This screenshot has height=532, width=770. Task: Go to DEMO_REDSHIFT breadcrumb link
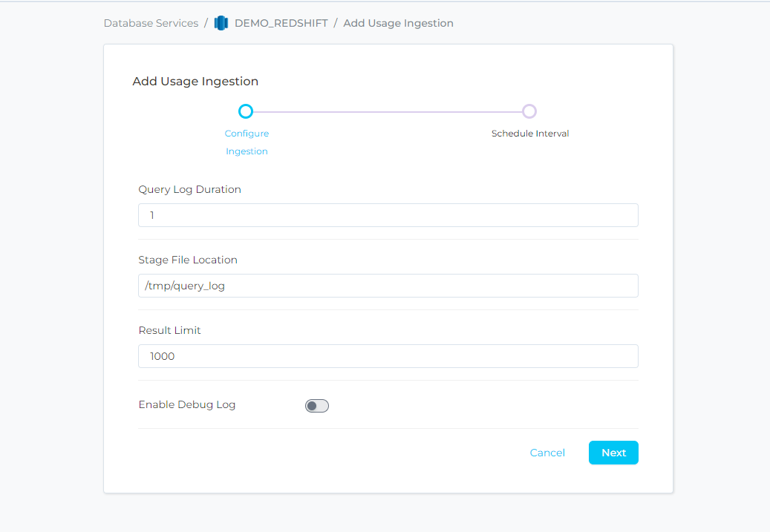[x=281, y=23]
